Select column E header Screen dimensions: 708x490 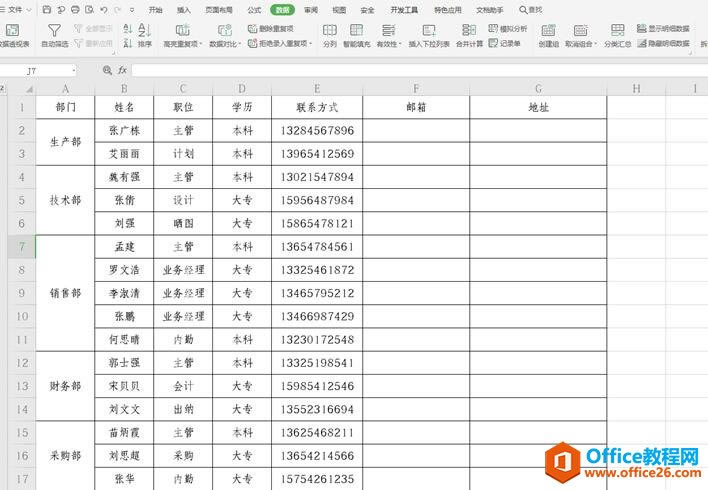pos(317,89)
